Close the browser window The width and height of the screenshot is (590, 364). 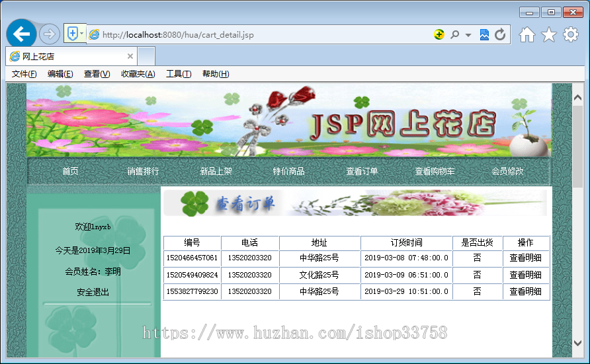(573, 13)
